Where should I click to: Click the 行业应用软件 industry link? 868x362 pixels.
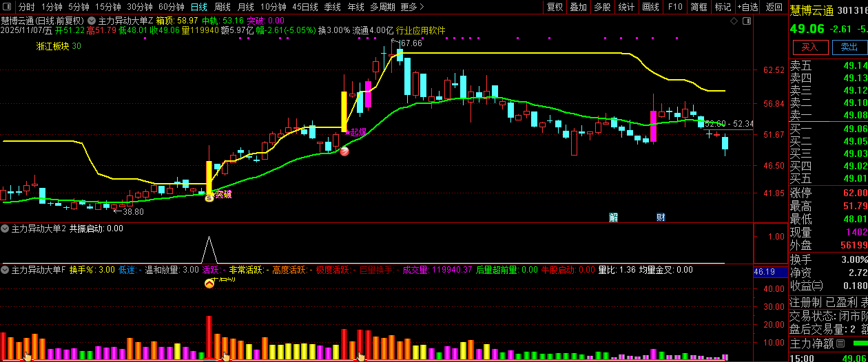[420, 31]
